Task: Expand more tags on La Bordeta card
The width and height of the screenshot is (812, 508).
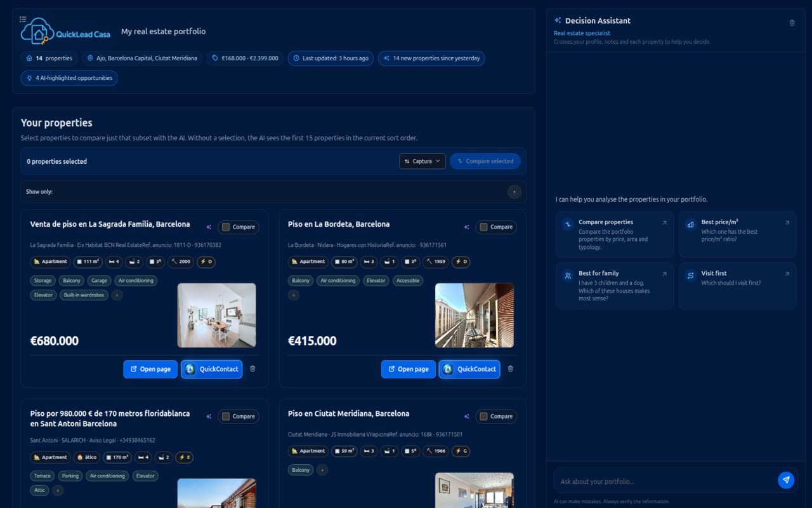Action: coord(293,295)
